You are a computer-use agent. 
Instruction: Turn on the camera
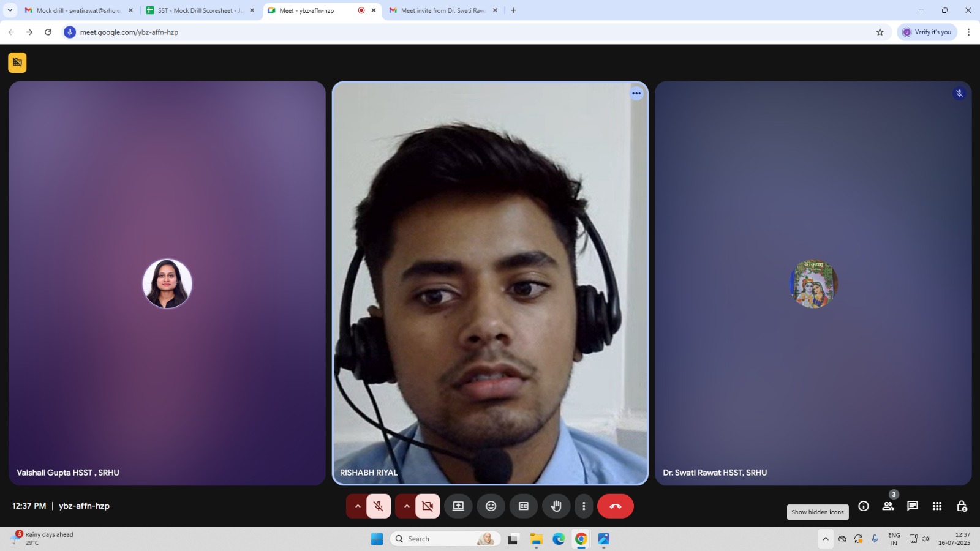428,506
